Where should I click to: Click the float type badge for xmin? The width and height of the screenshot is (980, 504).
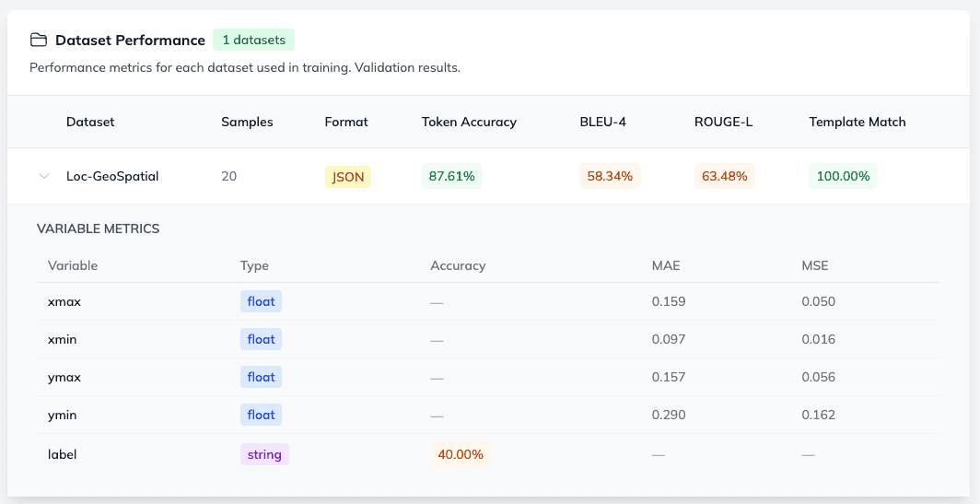coord(262,340)
